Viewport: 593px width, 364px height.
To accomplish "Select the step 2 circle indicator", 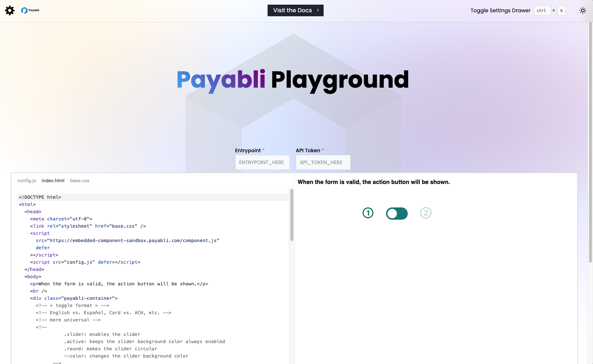I will pos(426,213).
